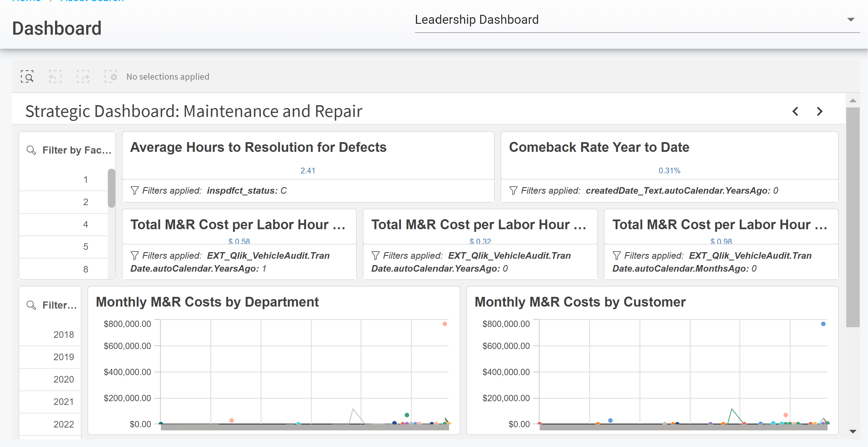Click the Filter by Fac list scrollbar thumb
This screenshot has height=447, width=868.
click(x=111, y=188)
